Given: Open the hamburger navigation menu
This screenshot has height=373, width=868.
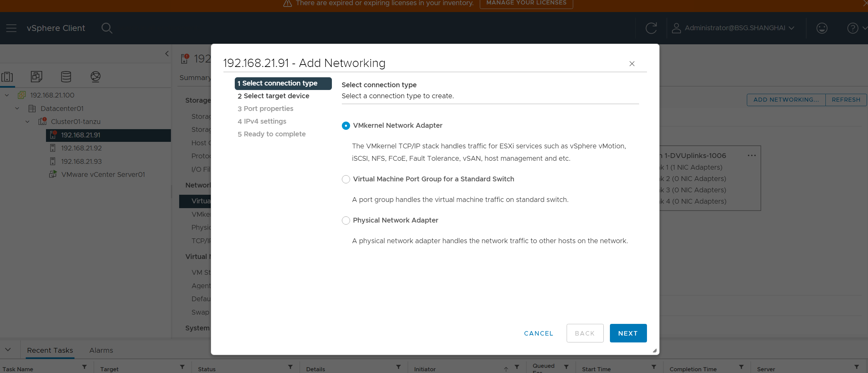Looking at the screenshot, I should [11, 28].
